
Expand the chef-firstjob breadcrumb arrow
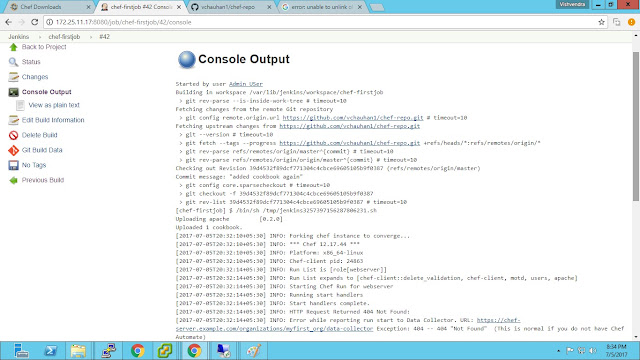pos(90,37)
